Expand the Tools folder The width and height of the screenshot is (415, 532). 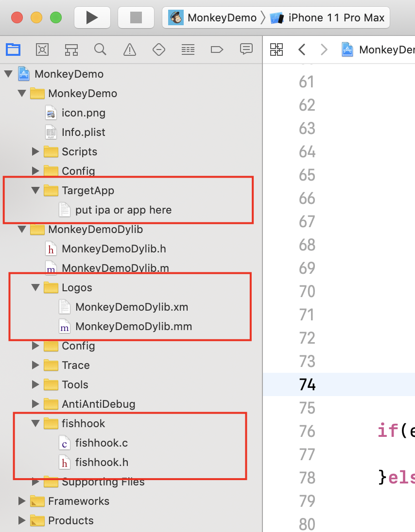pyautogui.click(x=35, y=384)
